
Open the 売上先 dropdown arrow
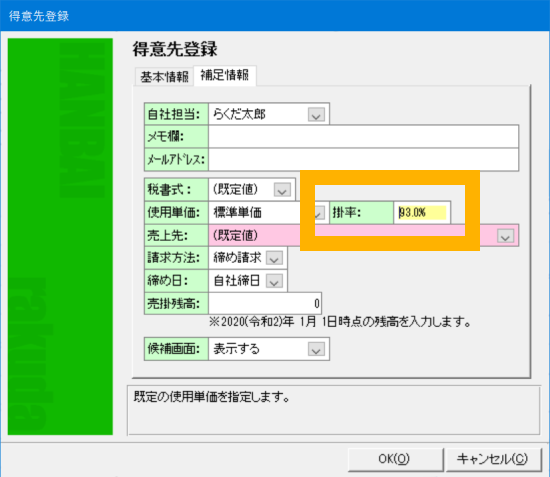[x=505, y=236]
